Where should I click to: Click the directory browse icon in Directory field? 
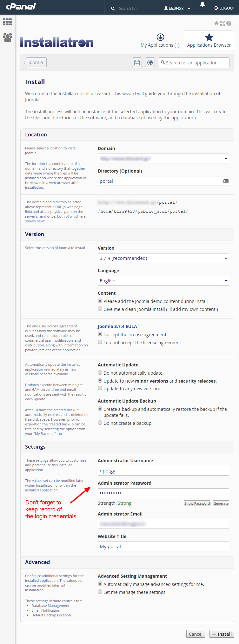[226, 181]
